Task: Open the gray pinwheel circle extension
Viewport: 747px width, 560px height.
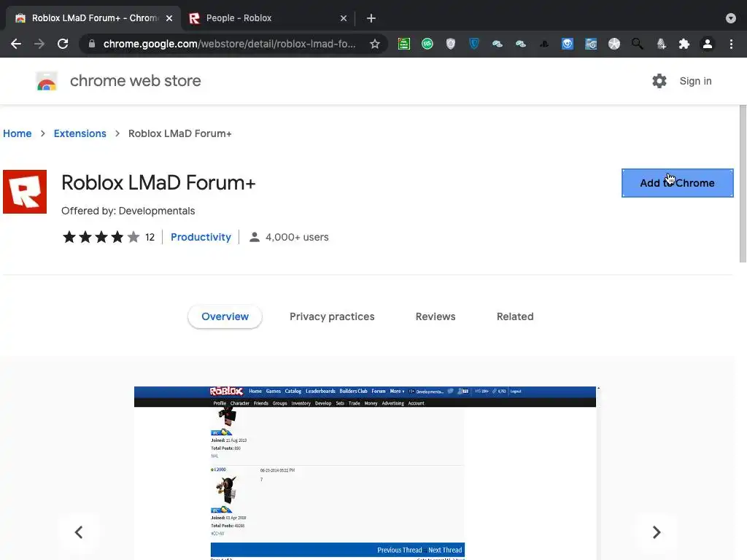Action: (614, 44)
